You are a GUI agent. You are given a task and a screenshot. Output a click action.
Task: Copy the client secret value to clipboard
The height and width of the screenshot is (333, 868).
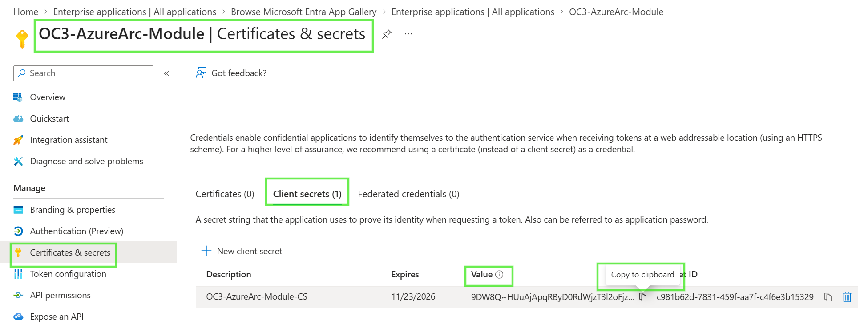pyautogui.click(x=643, y=297)
